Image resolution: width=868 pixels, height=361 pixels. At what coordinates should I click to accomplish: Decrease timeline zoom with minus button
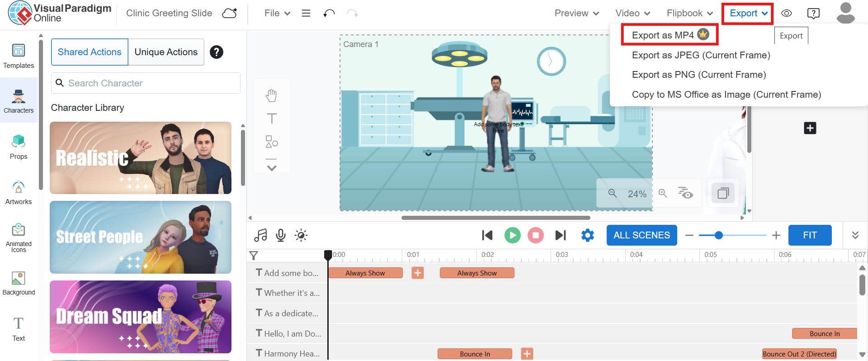point(689,235)
